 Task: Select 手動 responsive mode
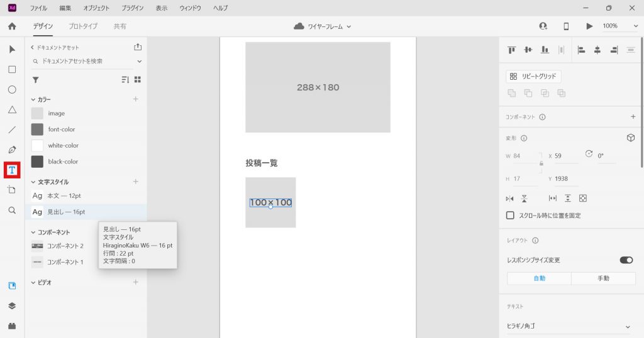pyautogui.click(x=603, y=278)
